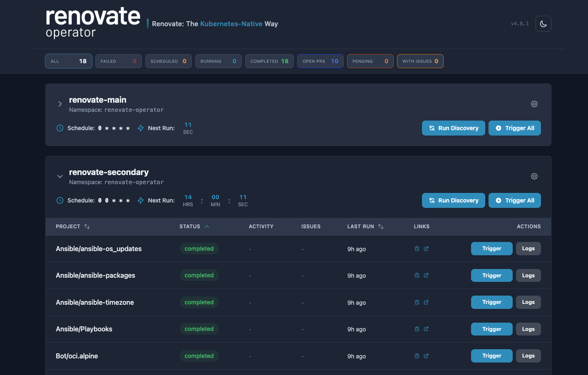Image resolution: width=588 pixels, height=375 pixels.
Task: View Logs for Ansible/ansible-timezone
Action: click(528, 302)
